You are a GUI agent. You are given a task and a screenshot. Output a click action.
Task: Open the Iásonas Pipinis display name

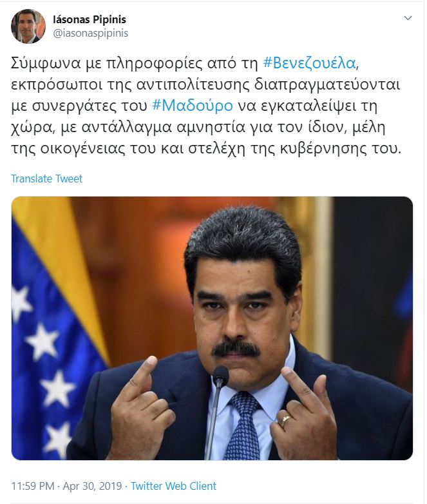(90, 19)
